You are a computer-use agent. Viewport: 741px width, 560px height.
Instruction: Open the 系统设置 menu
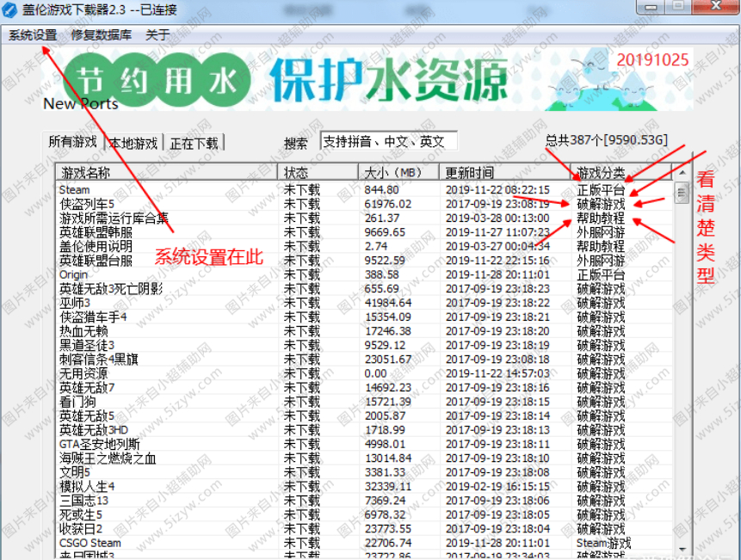(x=33, y=35)
